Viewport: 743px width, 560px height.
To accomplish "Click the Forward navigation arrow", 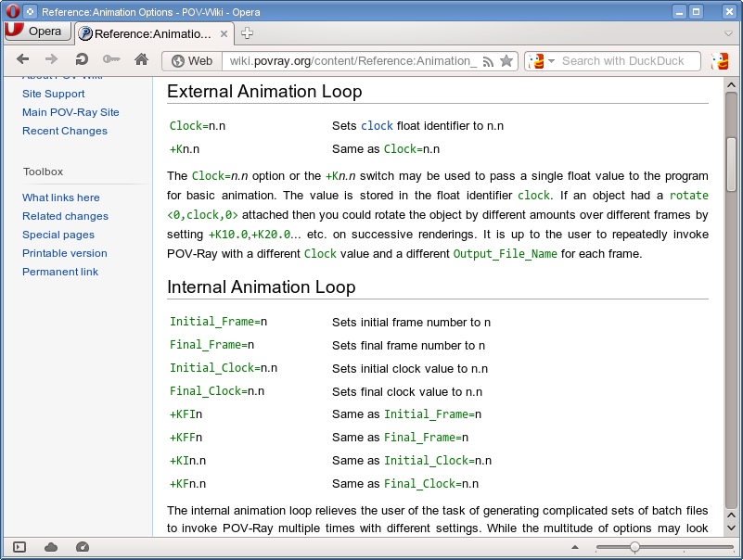I will click(x=52, y=60).
